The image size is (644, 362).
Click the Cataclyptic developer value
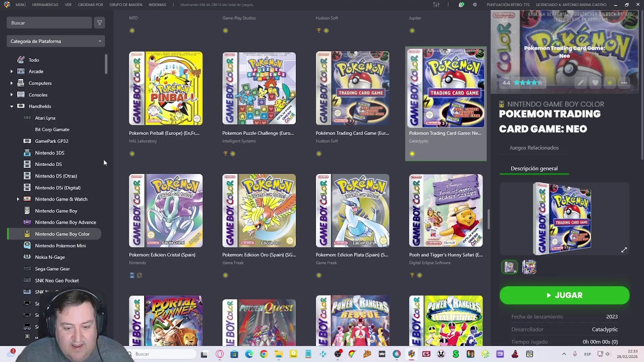click(605, 329)
